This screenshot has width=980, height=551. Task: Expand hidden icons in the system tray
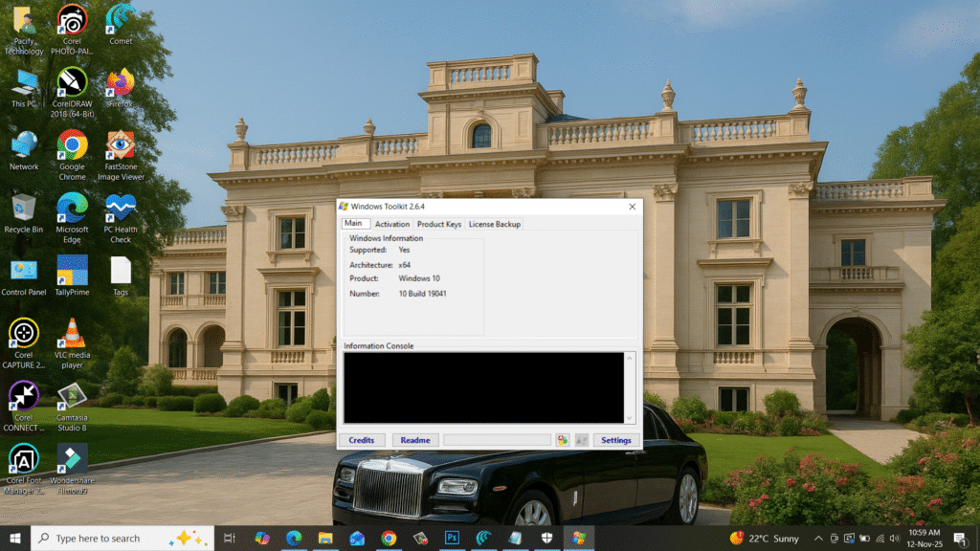click(819, 538)
